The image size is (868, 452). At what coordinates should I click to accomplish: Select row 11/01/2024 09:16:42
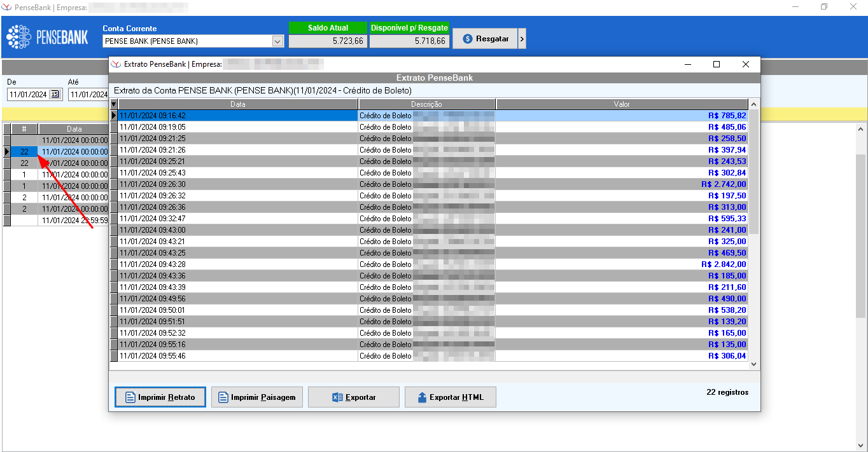point(430,116)
